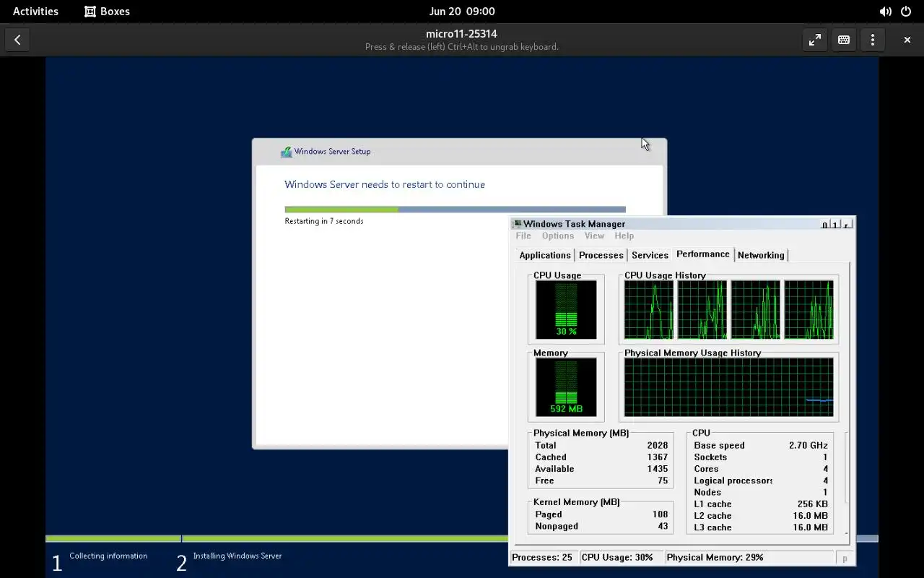
Task: Open GNOME Activities overview
Action: click(35, 11)
